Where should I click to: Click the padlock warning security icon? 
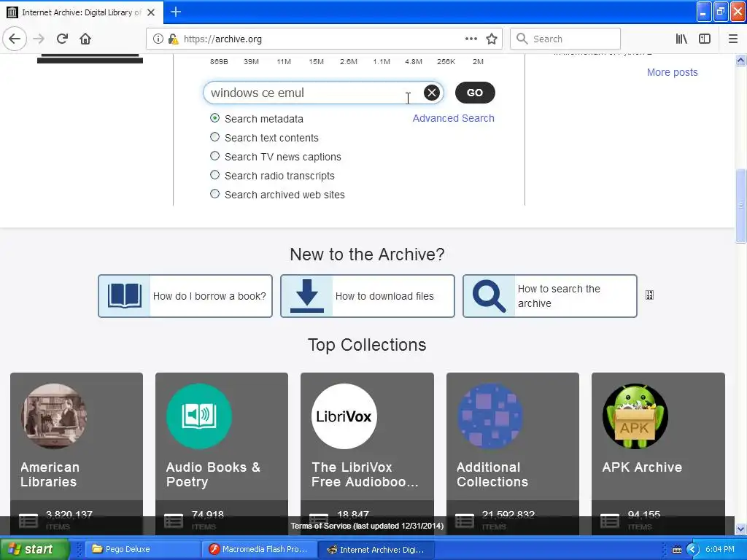(x=174, y=39)
